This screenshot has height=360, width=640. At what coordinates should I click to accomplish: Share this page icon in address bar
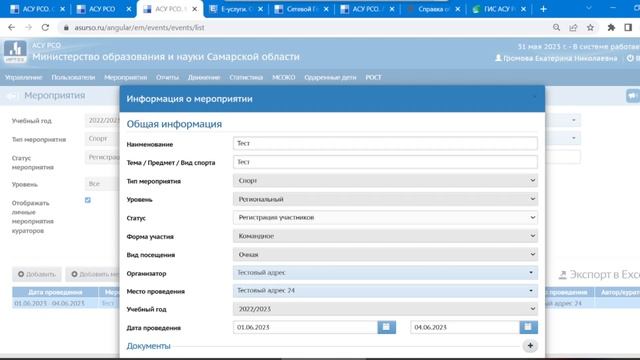573,27
